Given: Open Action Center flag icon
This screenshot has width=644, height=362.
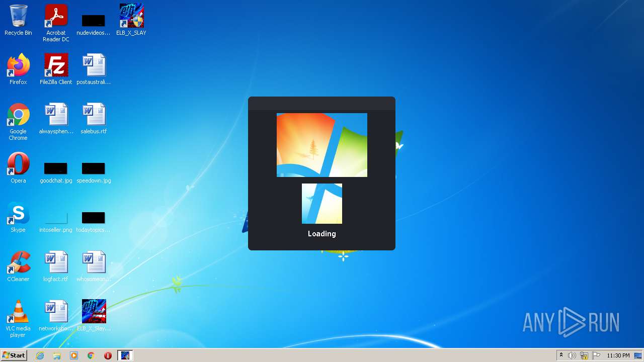Looking at the screenshot, I should tap(596, 355).
